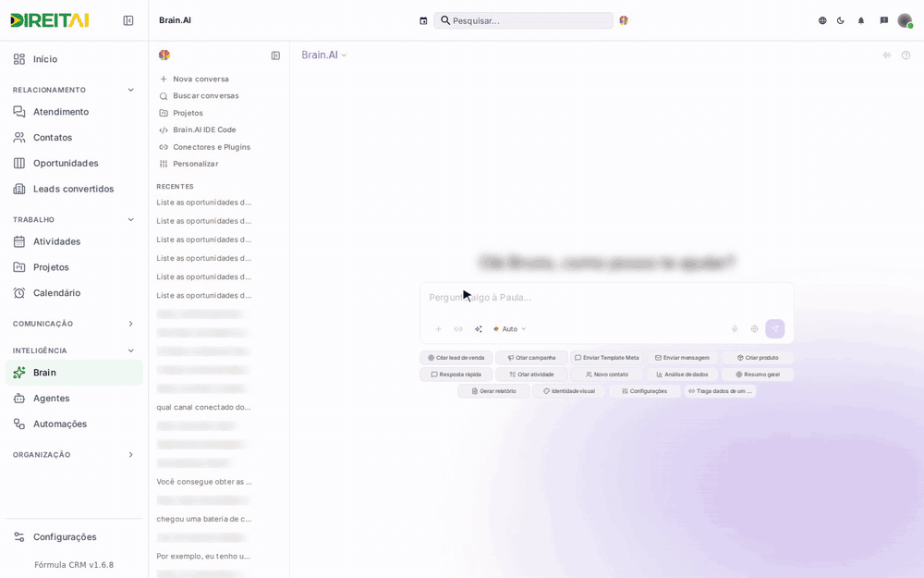
Task: Open Agentes in the sidebar
Action: point(74,398)
